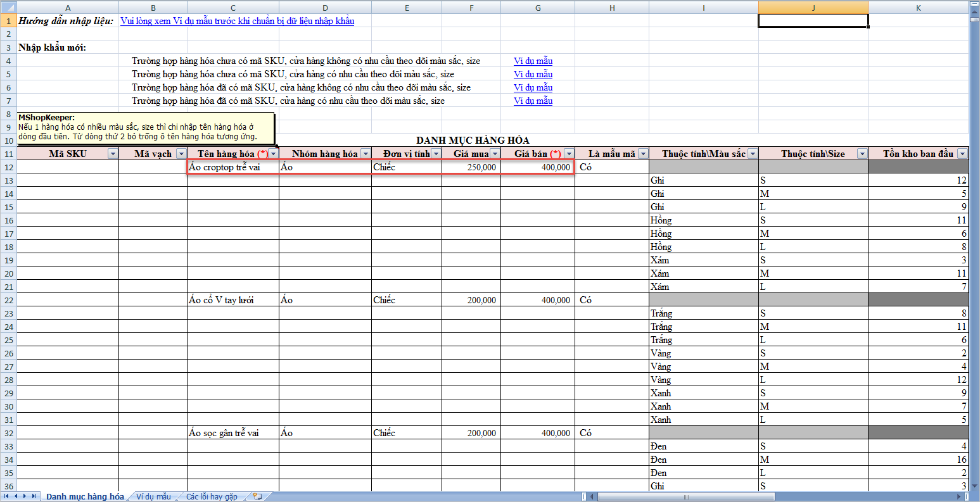Viewport: 980px width, 502px height.
Task: Jump to first sheet with navigation arrow
Action: (x=8, y=496)
